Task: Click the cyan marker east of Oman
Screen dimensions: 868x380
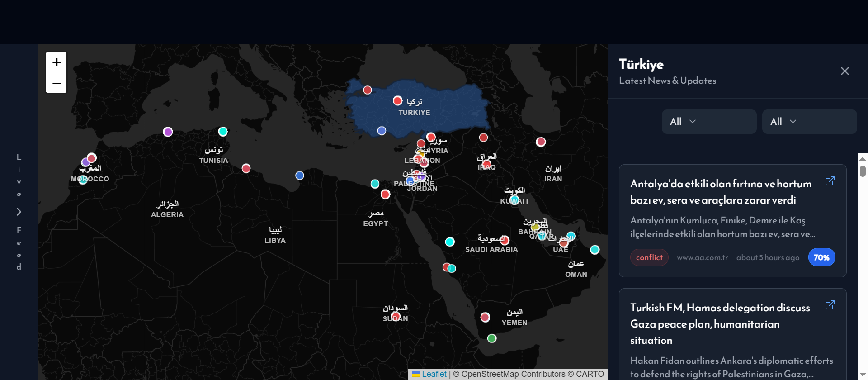Action: [595, 250]
